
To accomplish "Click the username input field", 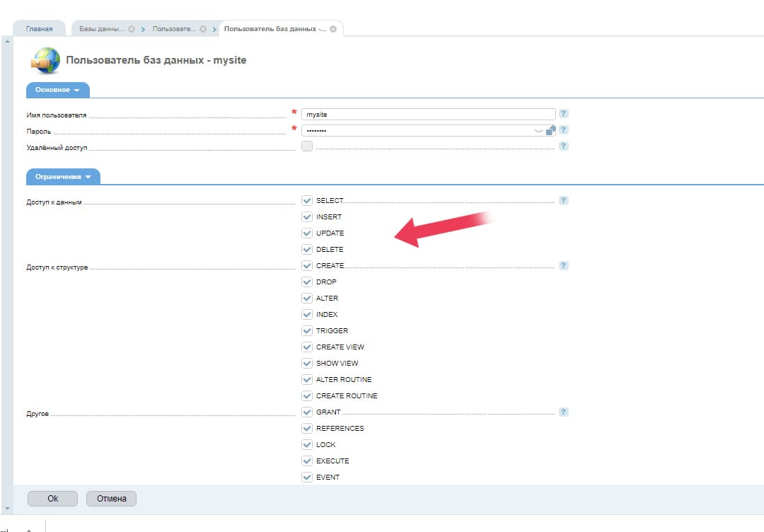I will (x=428, y=114).
